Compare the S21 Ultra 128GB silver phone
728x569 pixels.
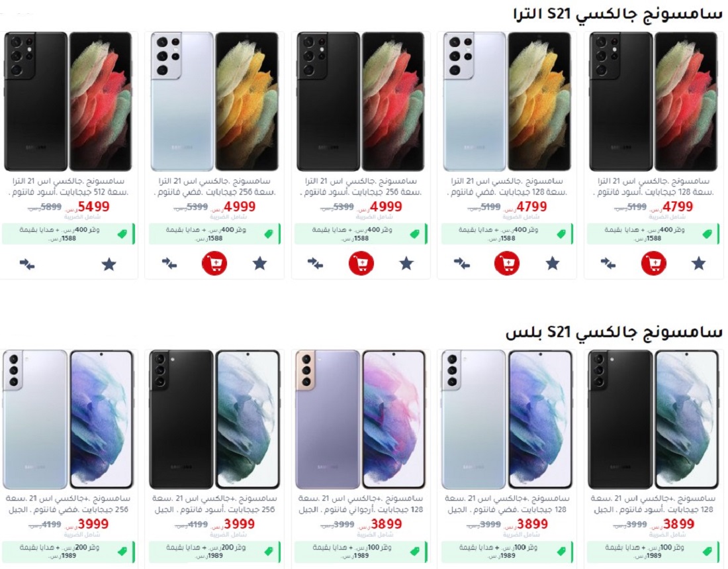(x=461, y=264)
